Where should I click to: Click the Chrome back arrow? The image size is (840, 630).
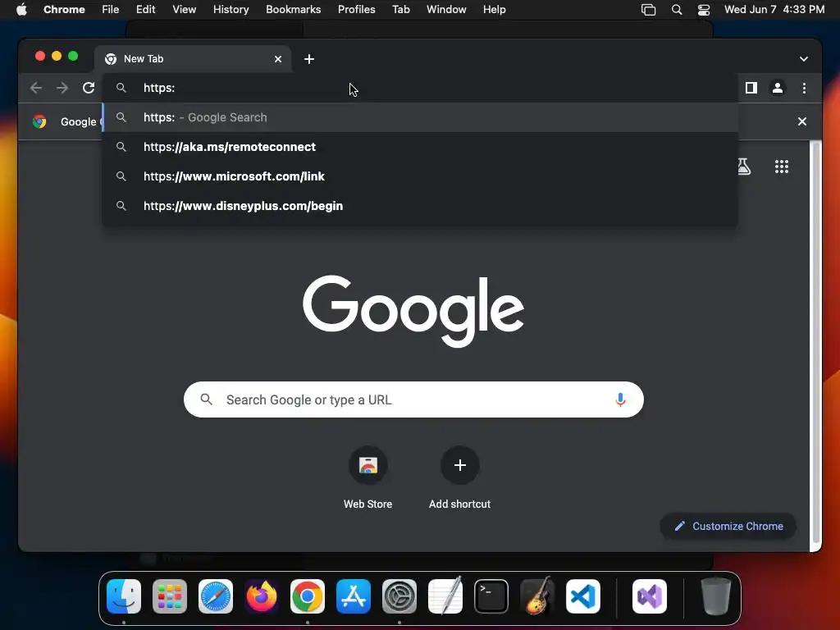[36, 88]
